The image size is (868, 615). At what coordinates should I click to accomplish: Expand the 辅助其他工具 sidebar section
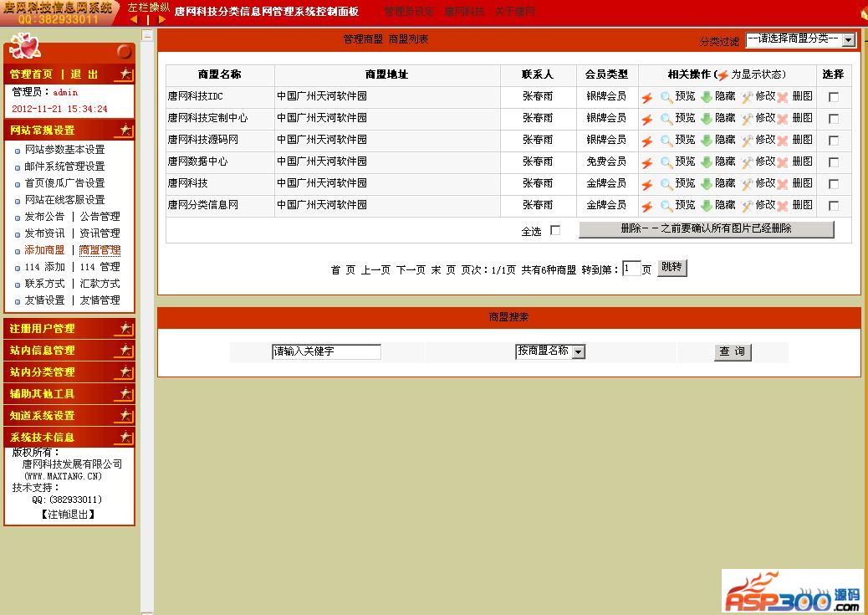[69, 394]
